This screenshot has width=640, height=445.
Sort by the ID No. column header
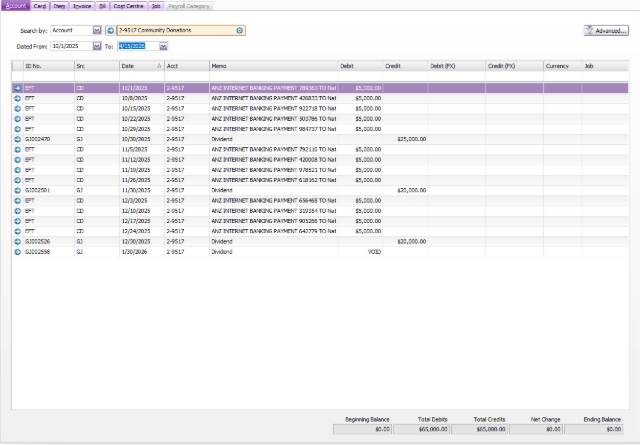pyautogui.click(x=49, y=66)
